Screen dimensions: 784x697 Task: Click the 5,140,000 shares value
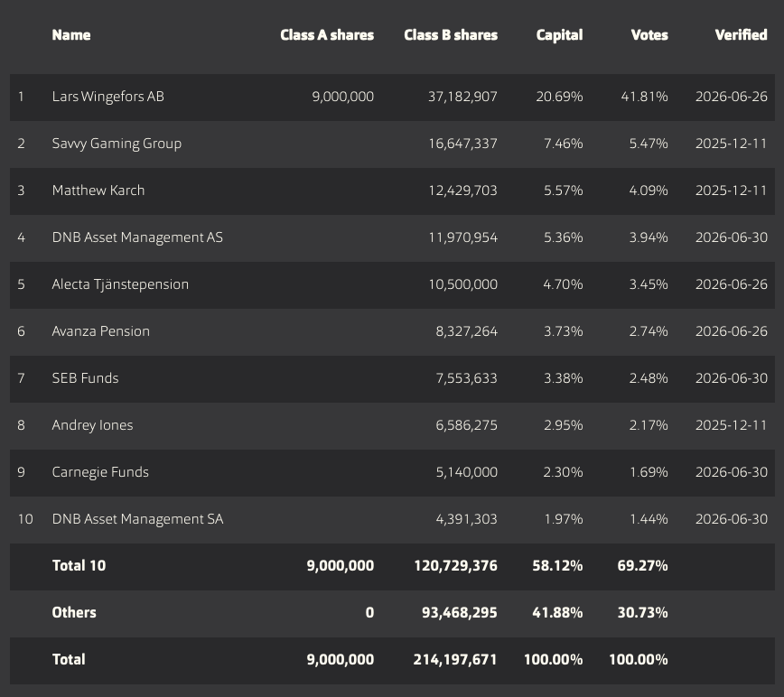pyautogui.click(x=466, y=472)
